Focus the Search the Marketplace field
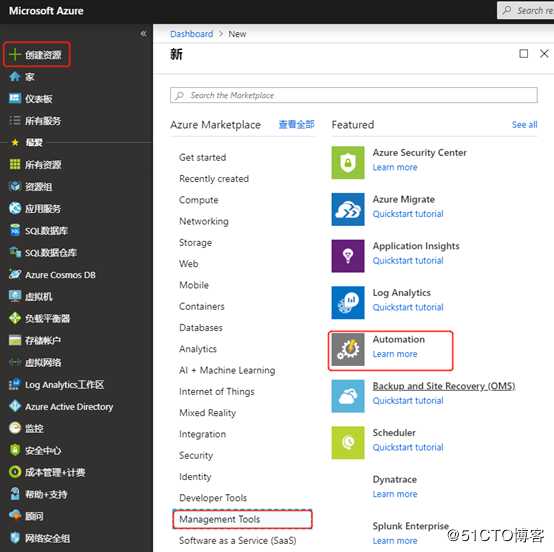 tap(354, 95)
